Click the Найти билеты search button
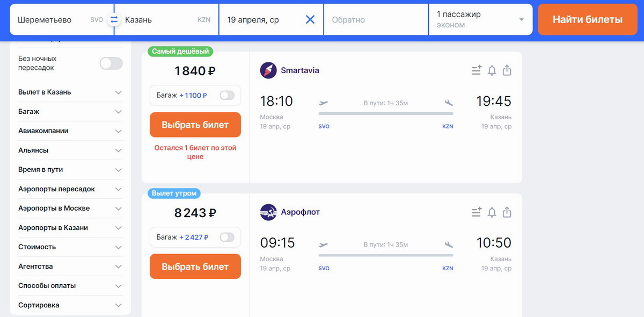 (x=588, y=20)
